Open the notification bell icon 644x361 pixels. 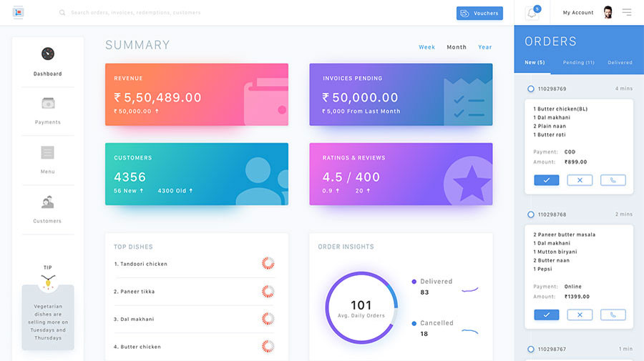532,13
